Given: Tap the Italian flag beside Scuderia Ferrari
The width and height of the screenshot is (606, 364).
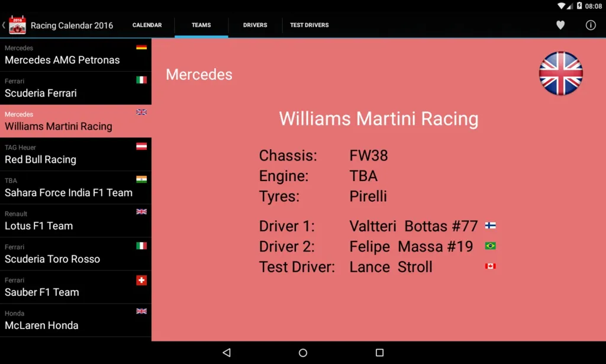Looking at the screenshot, I should click(x=141, y=80).
